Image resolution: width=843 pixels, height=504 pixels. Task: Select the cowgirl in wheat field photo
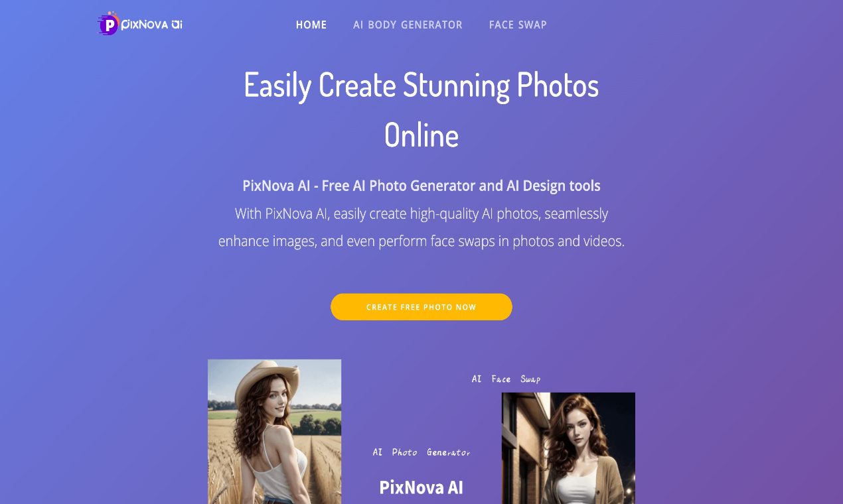pos(274,432)
